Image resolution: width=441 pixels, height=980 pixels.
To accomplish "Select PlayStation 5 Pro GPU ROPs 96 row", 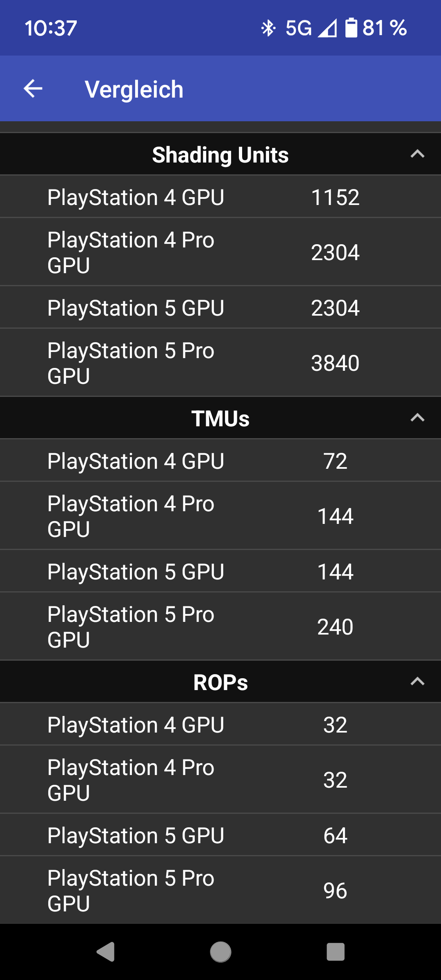I will coord(220,890).
